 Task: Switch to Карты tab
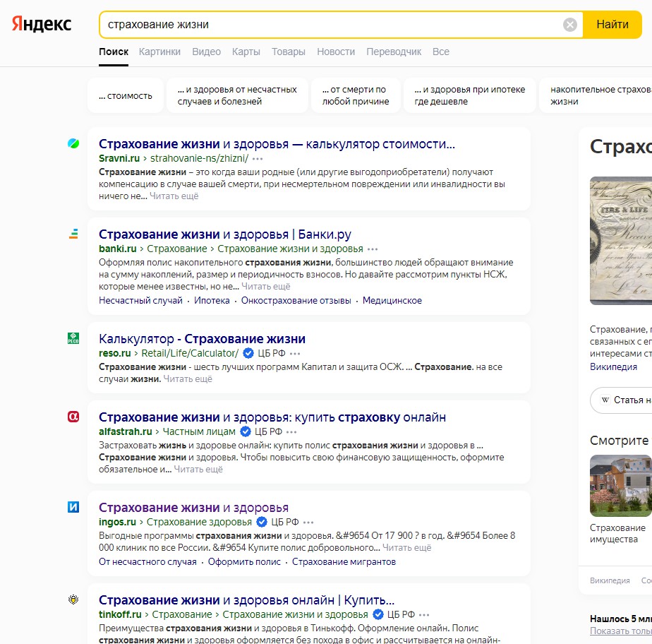pos(246,52)
